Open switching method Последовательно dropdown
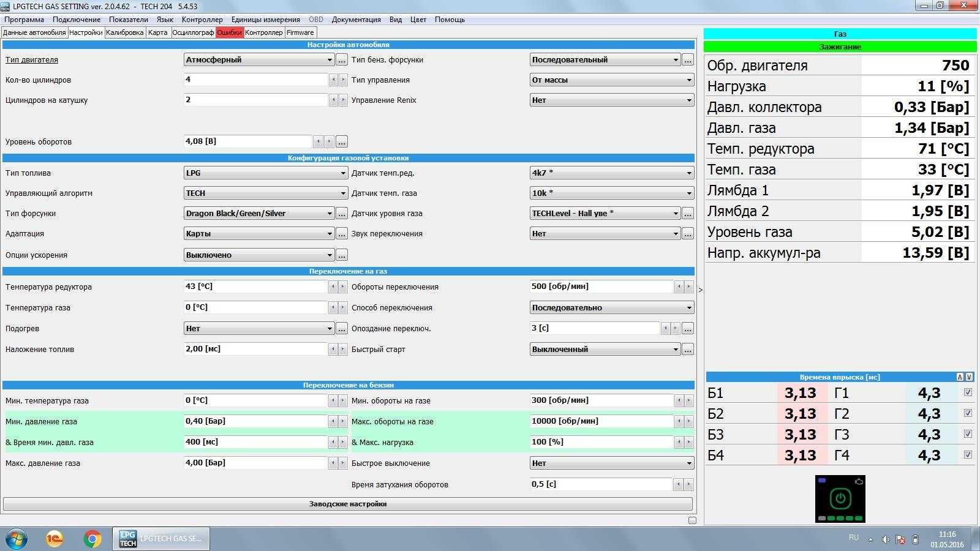The image size is (980, 551). point(611,308)
